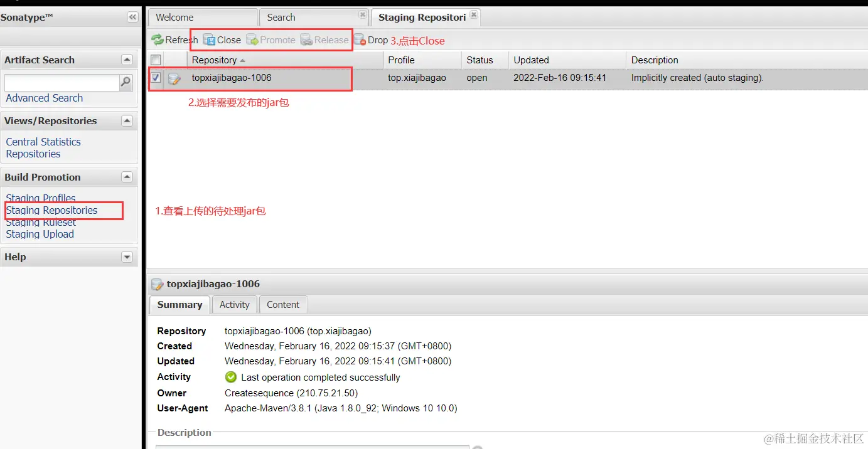Click Close in the staging toolbar

[222, 40]
